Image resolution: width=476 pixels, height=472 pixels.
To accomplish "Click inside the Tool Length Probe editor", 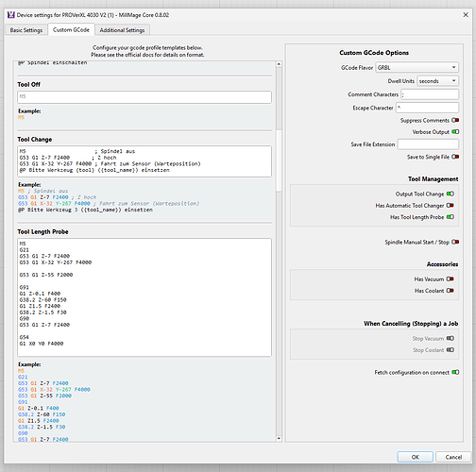I will [x=144, y=297].
